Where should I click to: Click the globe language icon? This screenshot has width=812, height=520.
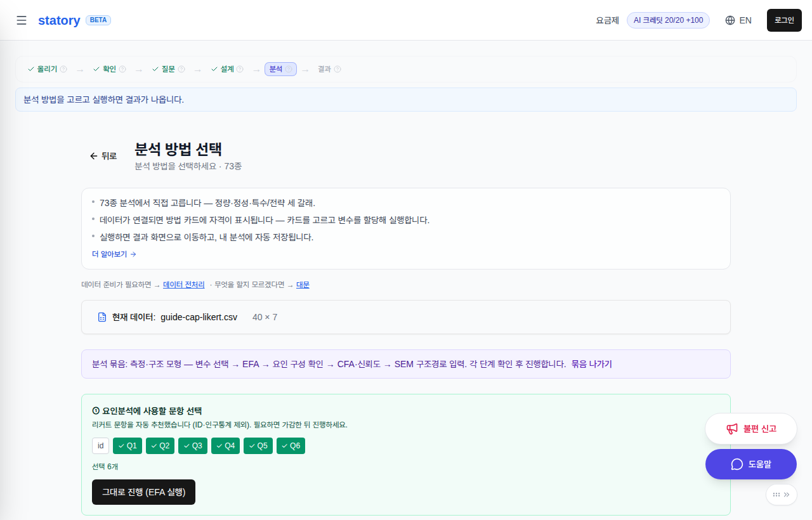tap(730, 20)
